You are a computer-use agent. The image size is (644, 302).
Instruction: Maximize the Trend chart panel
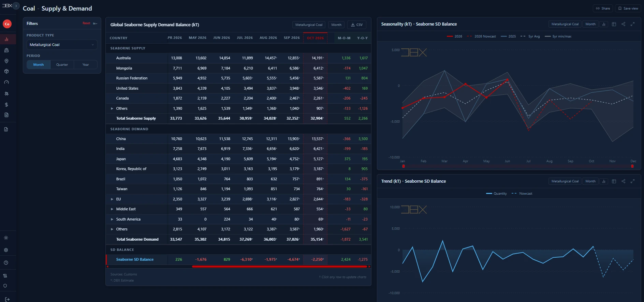click(632, 181)
